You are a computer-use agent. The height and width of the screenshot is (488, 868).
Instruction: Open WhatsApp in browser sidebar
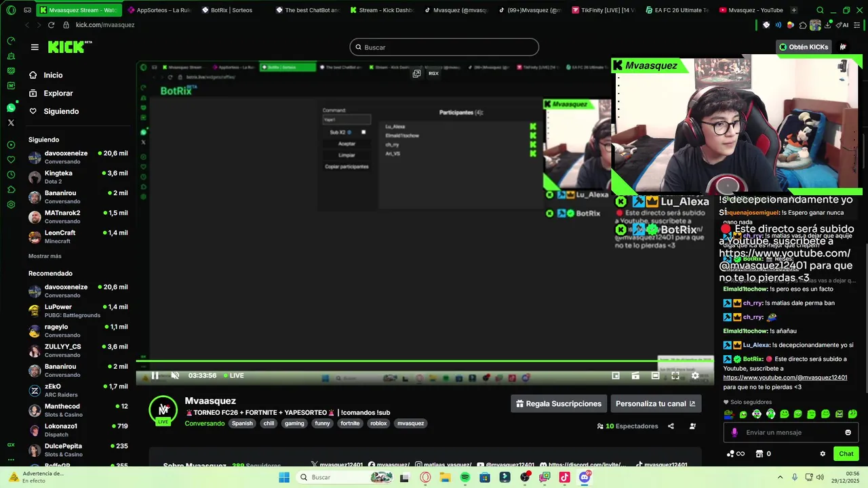(x=11, y=108)
